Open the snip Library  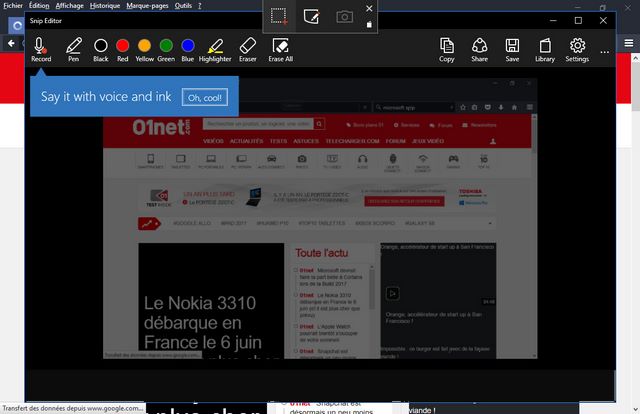[x=545, y=48]
